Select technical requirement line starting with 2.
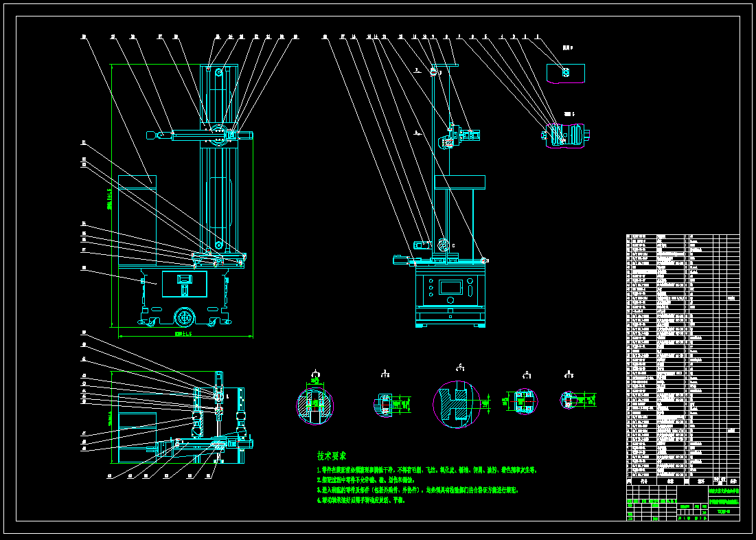The image size is (756, 540). tap(365, 480)
